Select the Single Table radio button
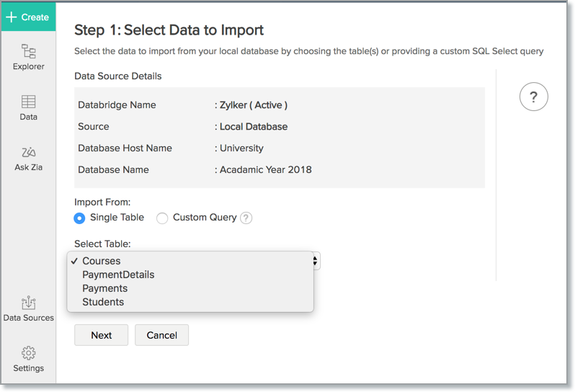The image size is (575, 392). [x=79, y=218]
